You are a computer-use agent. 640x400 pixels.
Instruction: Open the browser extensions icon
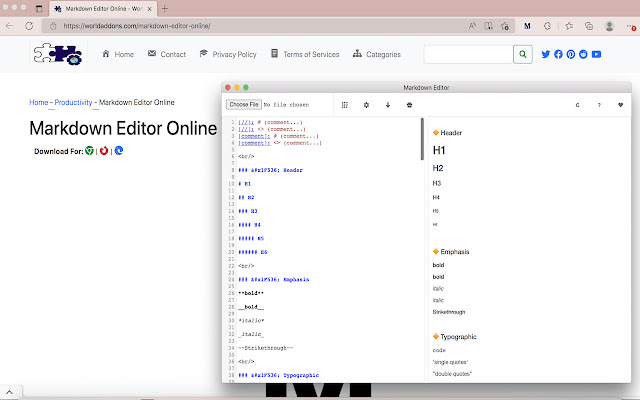547,26
